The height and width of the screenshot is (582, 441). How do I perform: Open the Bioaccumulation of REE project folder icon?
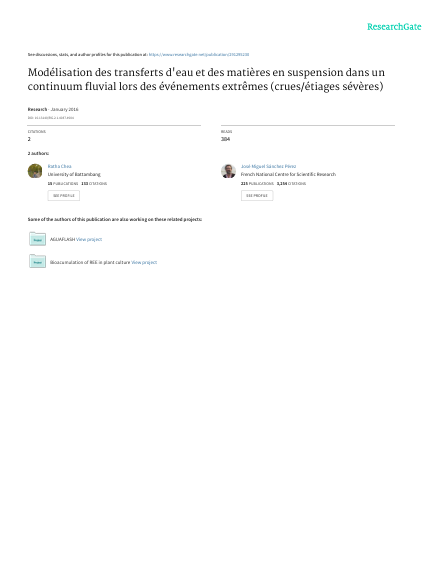point(37,261)
